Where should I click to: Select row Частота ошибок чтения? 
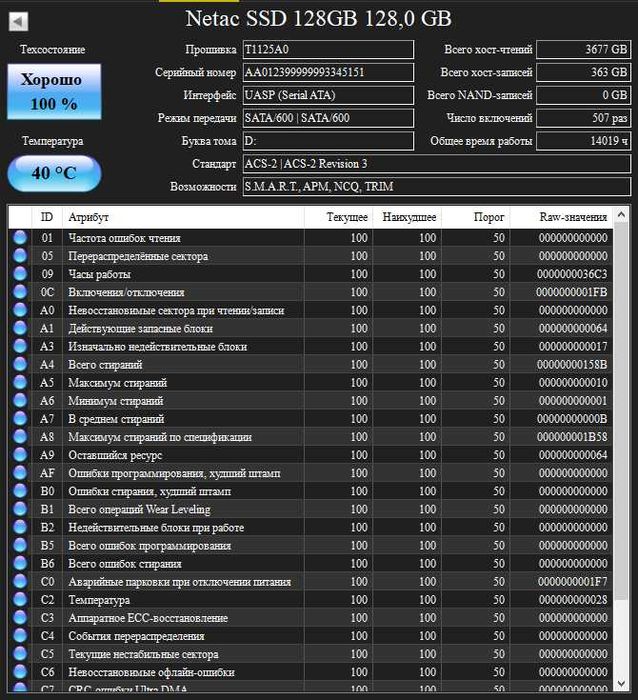[311, 238]
